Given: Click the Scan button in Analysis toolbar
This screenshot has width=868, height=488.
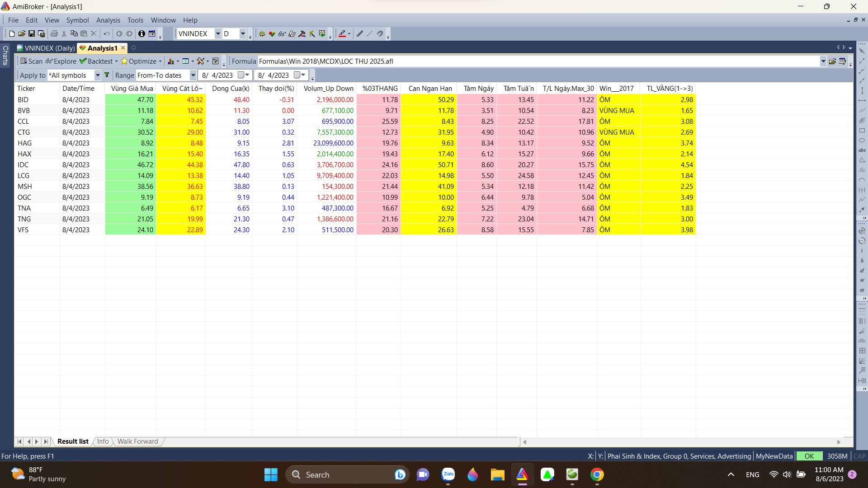Looking at the screenshot, I should [x=31, y=61].
